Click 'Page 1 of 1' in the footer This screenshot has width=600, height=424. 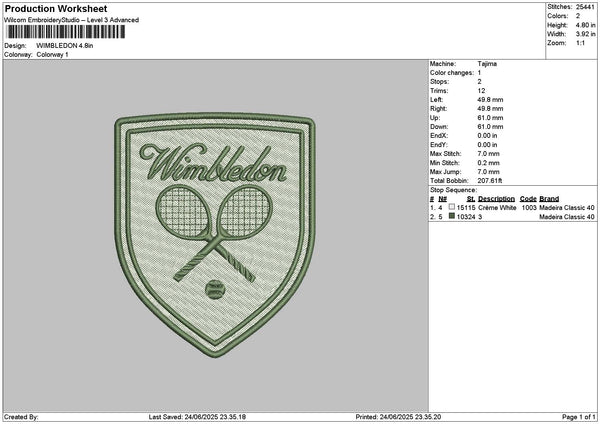(579, 417)
